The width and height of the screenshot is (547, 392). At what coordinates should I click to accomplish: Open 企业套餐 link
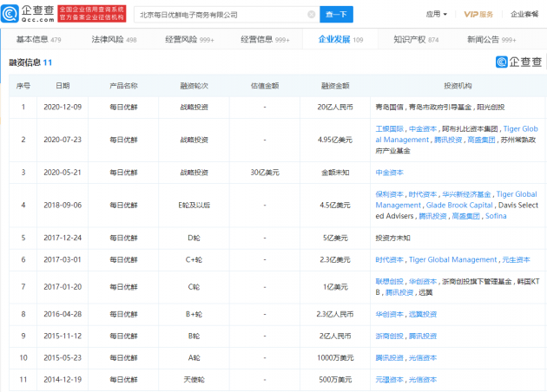coord(524,14)
